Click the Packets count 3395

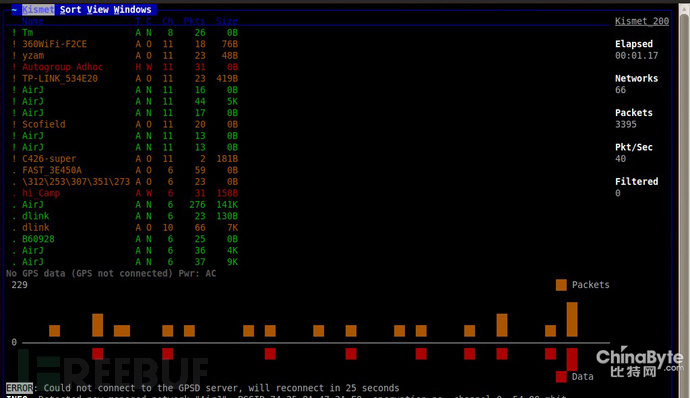tap(625, 124)
